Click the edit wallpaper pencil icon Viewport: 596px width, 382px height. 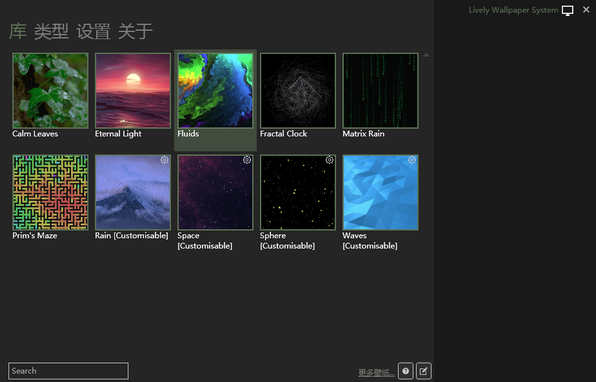[423, 371]
